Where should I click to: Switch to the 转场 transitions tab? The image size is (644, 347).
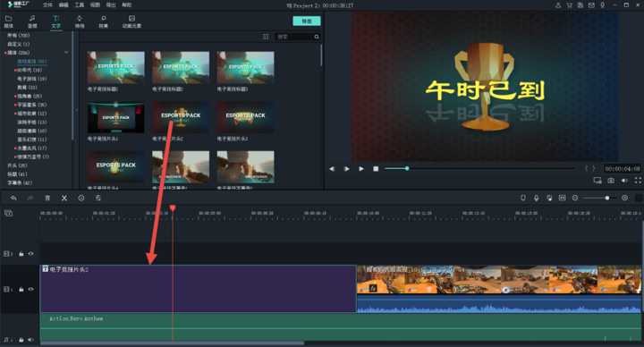coord(80,21)
